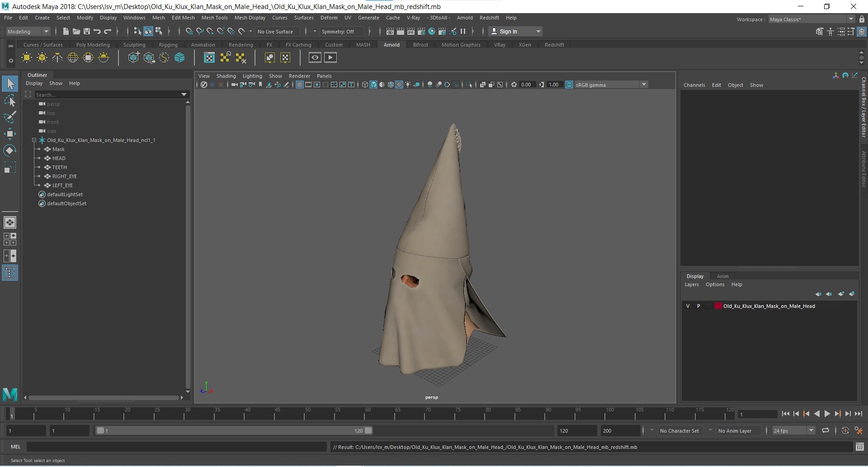Activate the Scale tool
Viewport: 868px width, 467px height.
(10, 167)
